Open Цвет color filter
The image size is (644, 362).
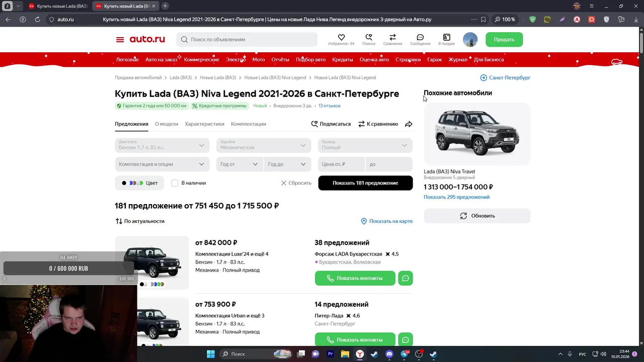(139, 183)
